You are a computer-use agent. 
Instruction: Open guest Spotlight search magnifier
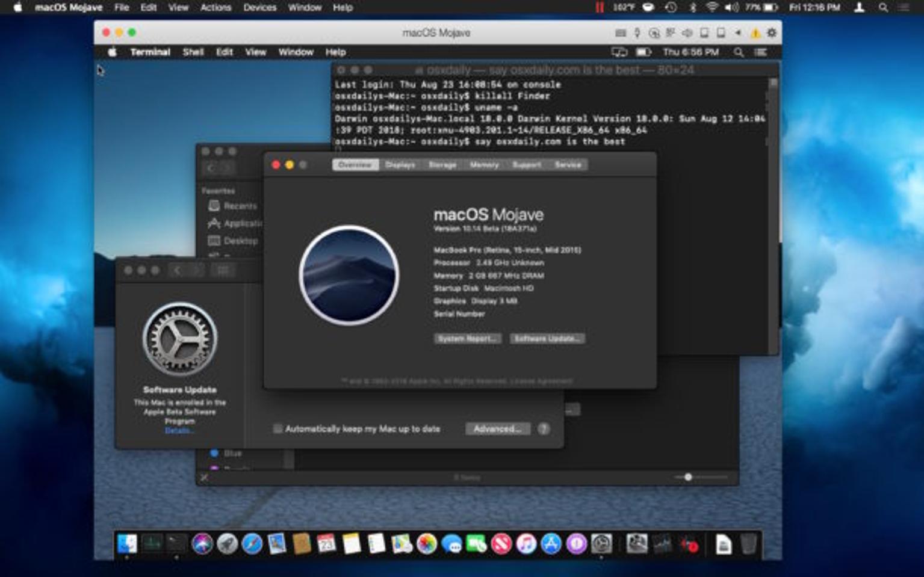pos(739,52)
